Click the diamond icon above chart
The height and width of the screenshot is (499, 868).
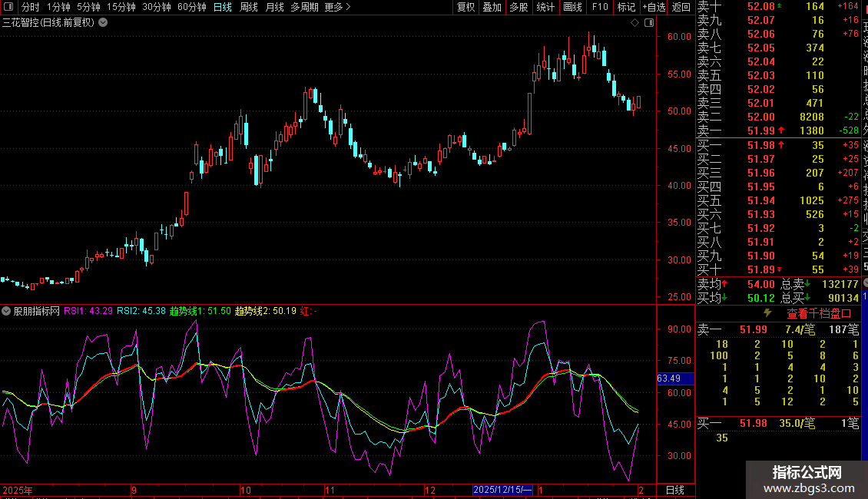(635, 23)
